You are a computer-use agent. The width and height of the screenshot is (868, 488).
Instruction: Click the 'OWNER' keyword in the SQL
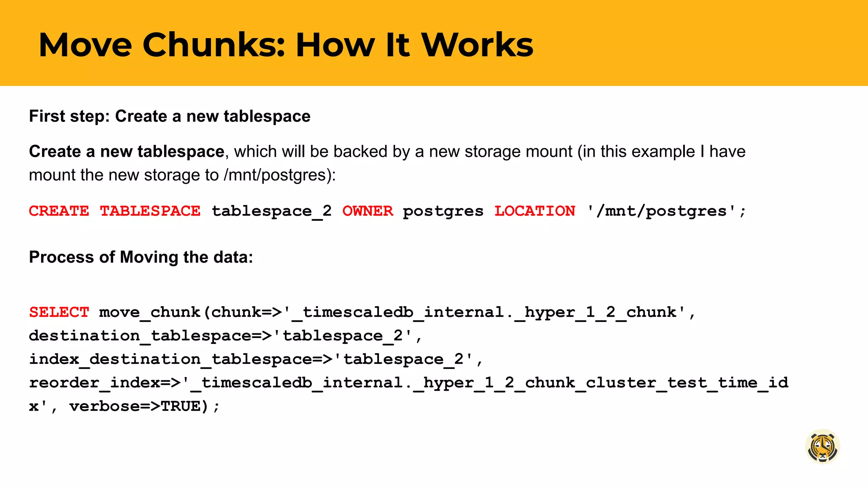(x=367, y=211)
